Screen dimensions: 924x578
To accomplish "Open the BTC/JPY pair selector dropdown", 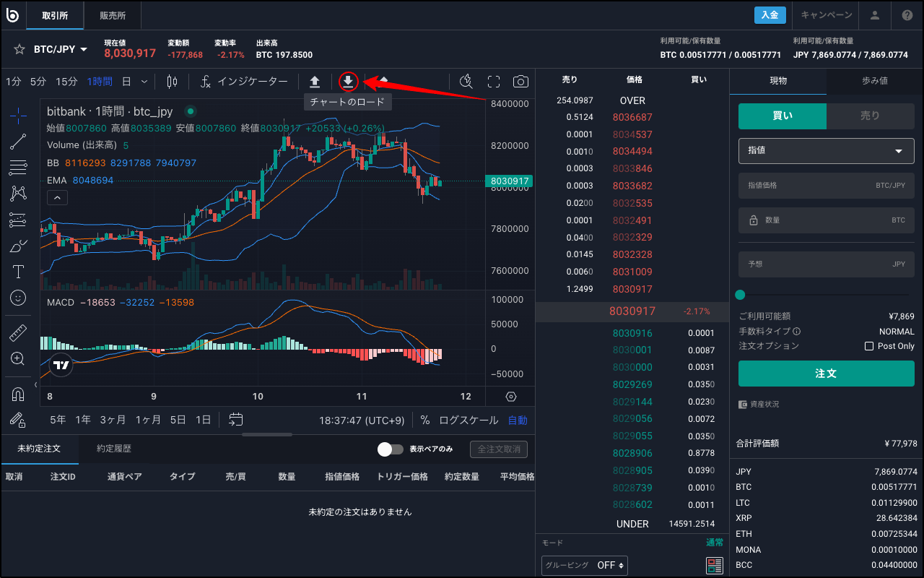I will click(x=55, y=48).
